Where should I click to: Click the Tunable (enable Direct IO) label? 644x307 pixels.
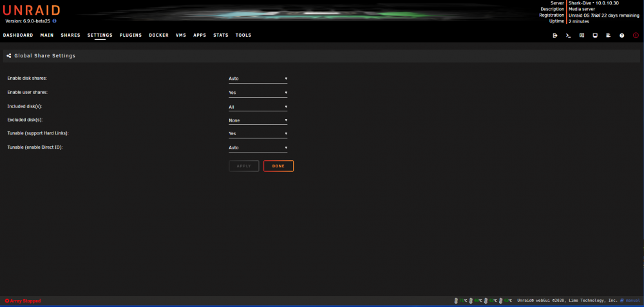tap(35, 147)
